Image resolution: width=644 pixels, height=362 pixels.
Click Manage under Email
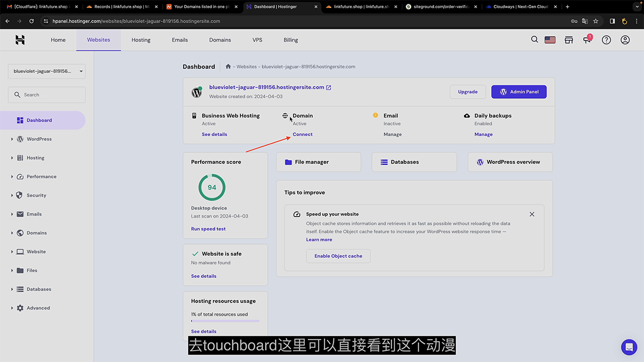(x=393, y=134)
